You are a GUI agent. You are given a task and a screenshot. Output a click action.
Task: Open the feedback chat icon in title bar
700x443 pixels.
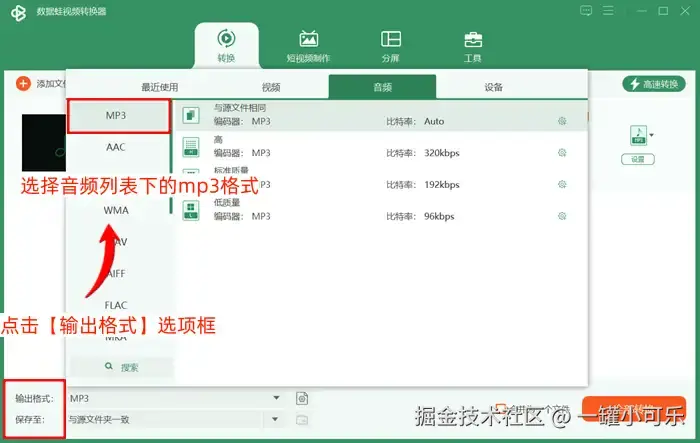pyautogui.click(x=586, y=11)
